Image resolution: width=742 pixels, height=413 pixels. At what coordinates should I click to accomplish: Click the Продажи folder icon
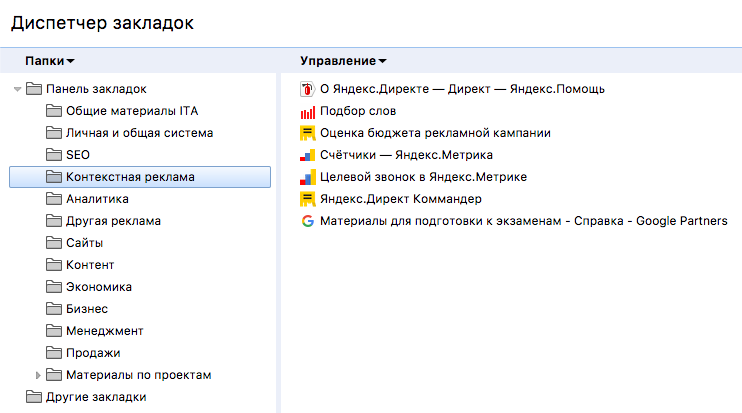(x=53, y=353)
